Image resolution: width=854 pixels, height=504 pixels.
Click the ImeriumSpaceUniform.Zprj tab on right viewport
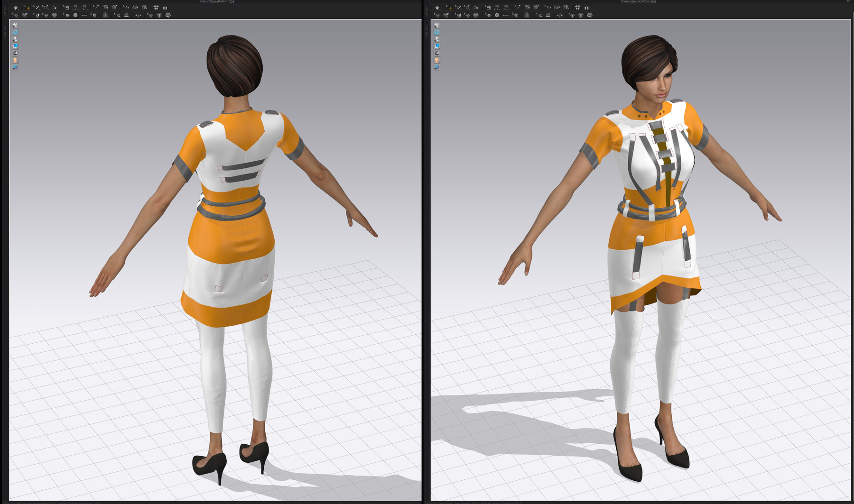pos(638,1)
